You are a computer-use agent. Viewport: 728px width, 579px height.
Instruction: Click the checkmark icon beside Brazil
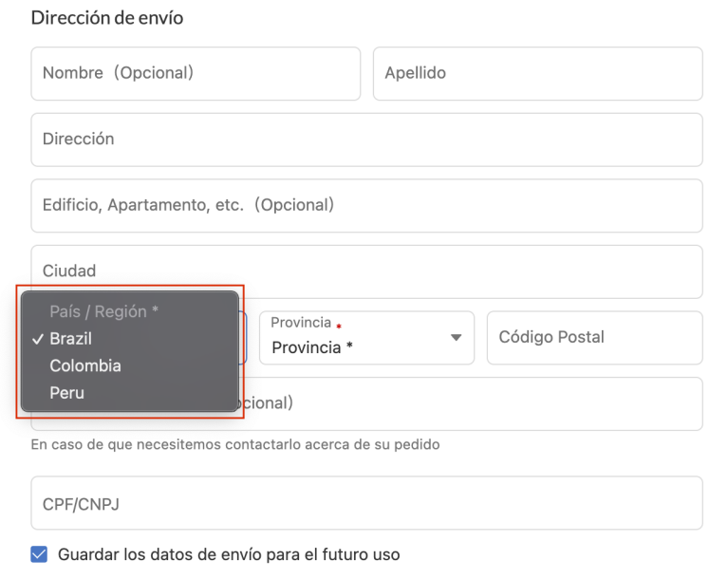[x=37, y=339]
